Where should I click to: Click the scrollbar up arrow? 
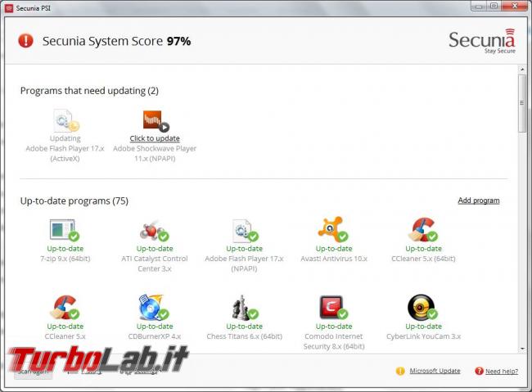pyautogui.click(x=522, y=69)
